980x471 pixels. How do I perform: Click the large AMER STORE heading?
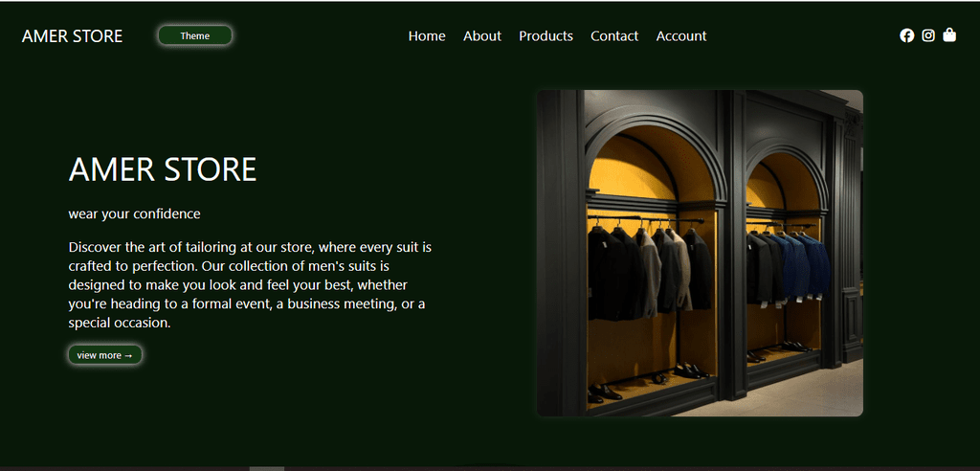click(163, 168)
